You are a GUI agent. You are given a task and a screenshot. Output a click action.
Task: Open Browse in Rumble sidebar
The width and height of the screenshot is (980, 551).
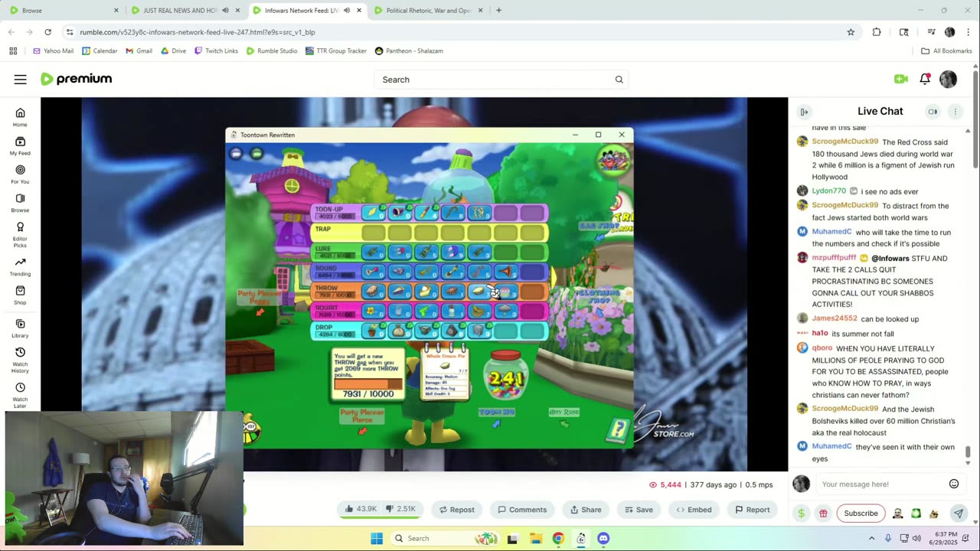tap(20, 203)
